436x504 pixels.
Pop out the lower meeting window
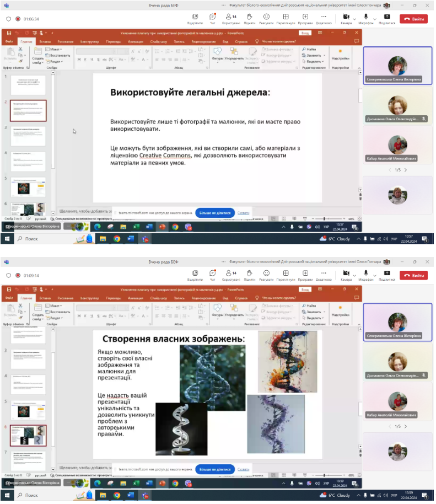tap(195, 275)
